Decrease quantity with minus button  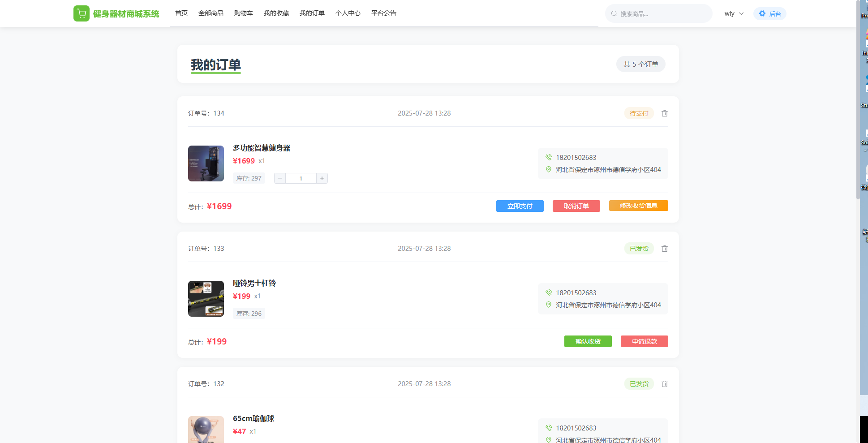[x=280, y=178]
